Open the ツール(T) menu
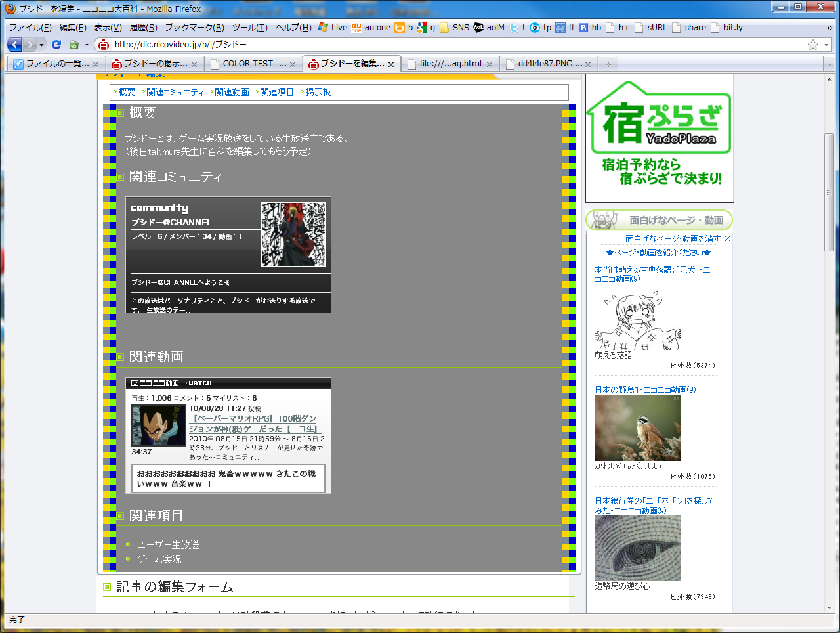 (x=249, y=28)
